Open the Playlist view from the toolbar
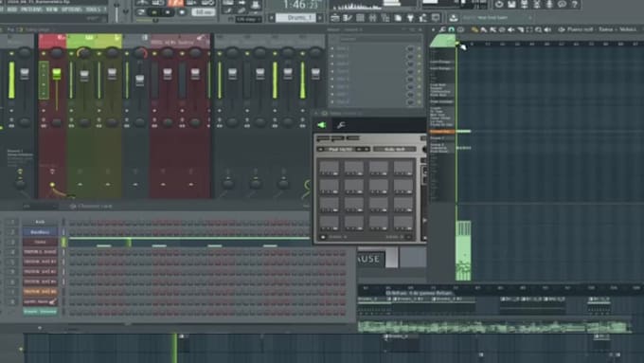The width and height of the screenshot is (644, 363). 334,18
